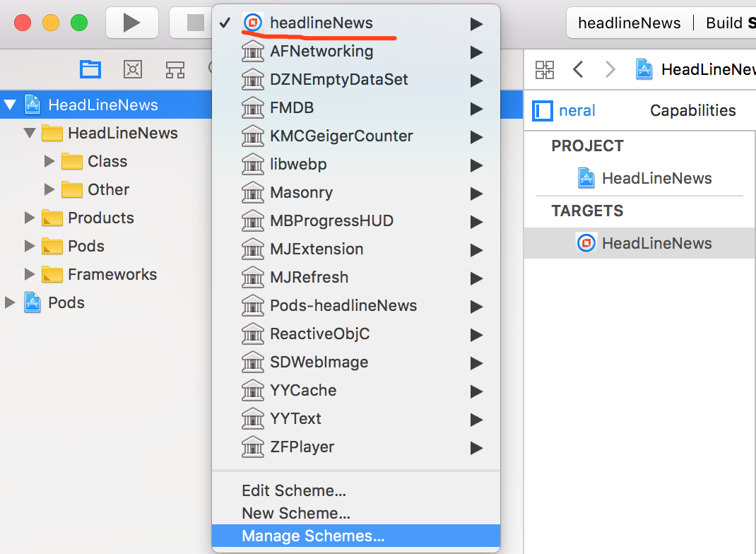
Task: Click the Frameworks folder icon
Action: (x=52, y=274)
